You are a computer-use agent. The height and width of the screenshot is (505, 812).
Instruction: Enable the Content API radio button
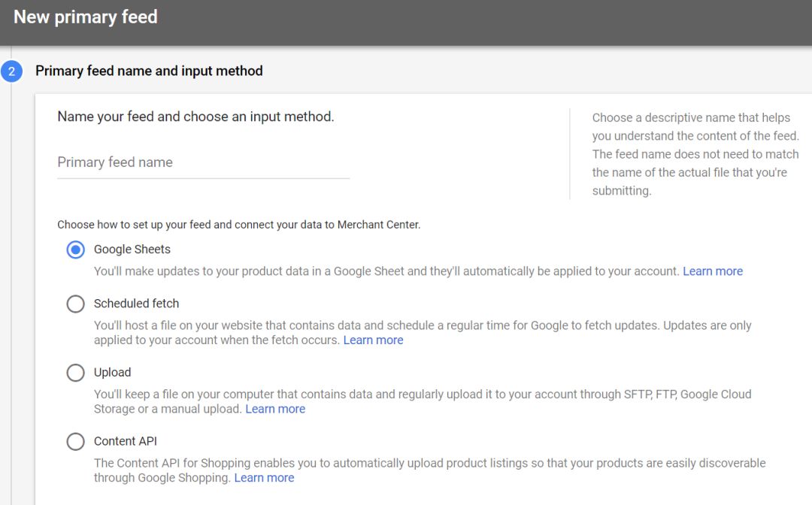(75, 441)
